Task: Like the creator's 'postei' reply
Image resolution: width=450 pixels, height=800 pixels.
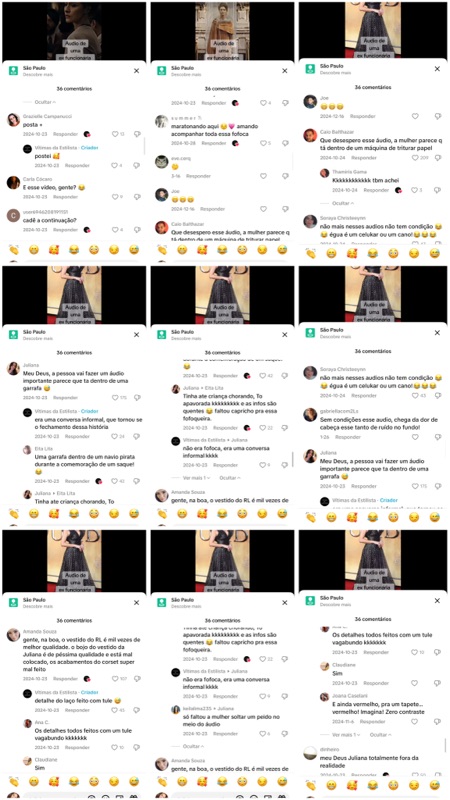Action: pyautogui.click(x=115, y=165)
